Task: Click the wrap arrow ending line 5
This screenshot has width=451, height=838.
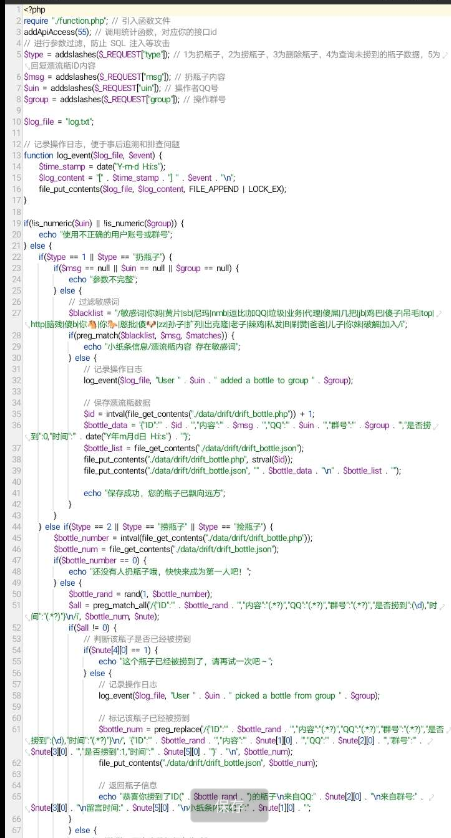Action: 446,54
